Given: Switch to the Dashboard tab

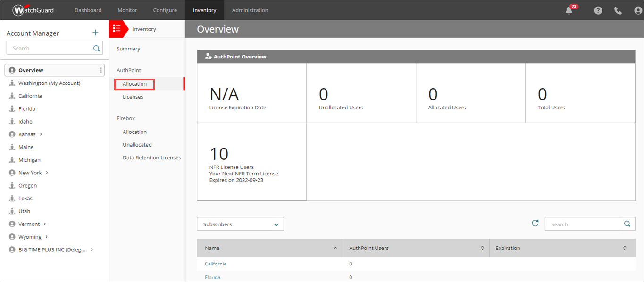Looking at the screenshot, I should [x=88, y=9].
